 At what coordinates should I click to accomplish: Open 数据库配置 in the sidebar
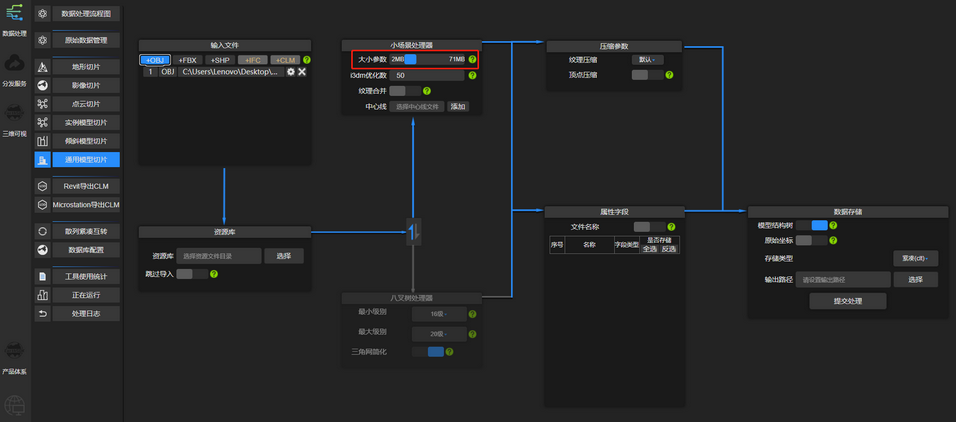coord(85,250)
